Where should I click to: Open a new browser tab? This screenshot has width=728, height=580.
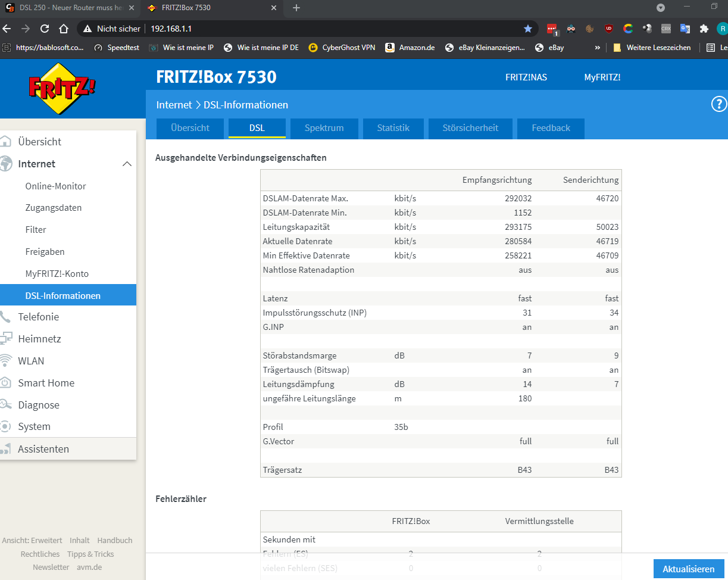(x=296, y=8)
